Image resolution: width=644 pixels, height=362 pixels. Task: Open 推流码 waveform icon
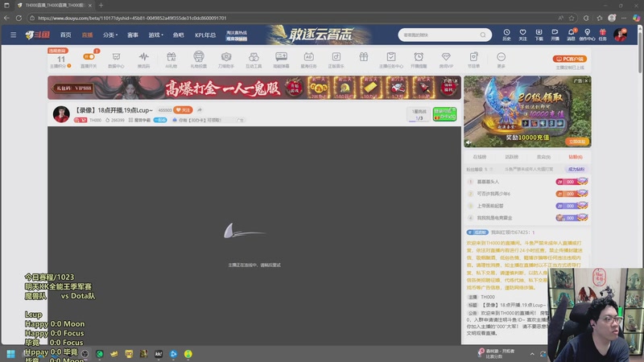coord(143,60)
